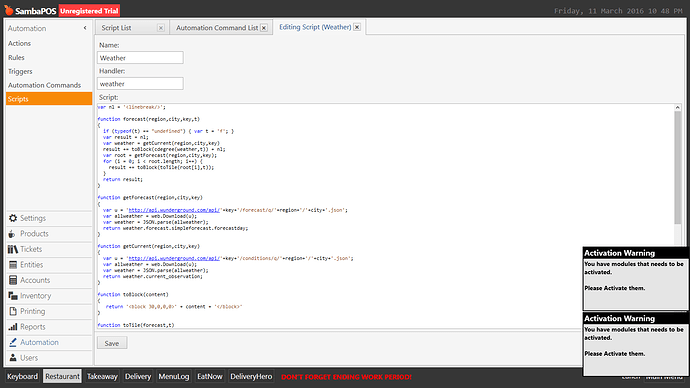Save the Weather script
Viewport: 690px width, 388px height.
[x=112, y=343]
